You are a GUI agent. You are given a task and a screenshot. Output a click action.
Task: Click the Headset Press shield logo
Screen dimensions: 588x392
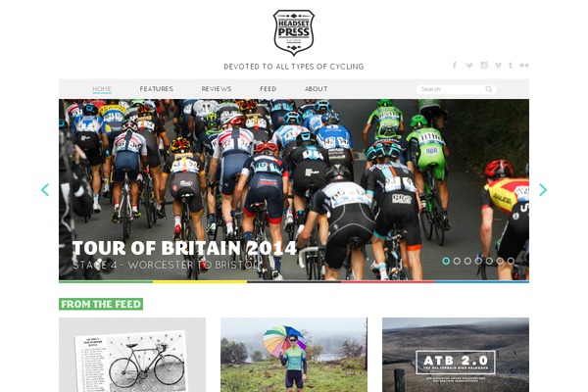click(294, 32)
